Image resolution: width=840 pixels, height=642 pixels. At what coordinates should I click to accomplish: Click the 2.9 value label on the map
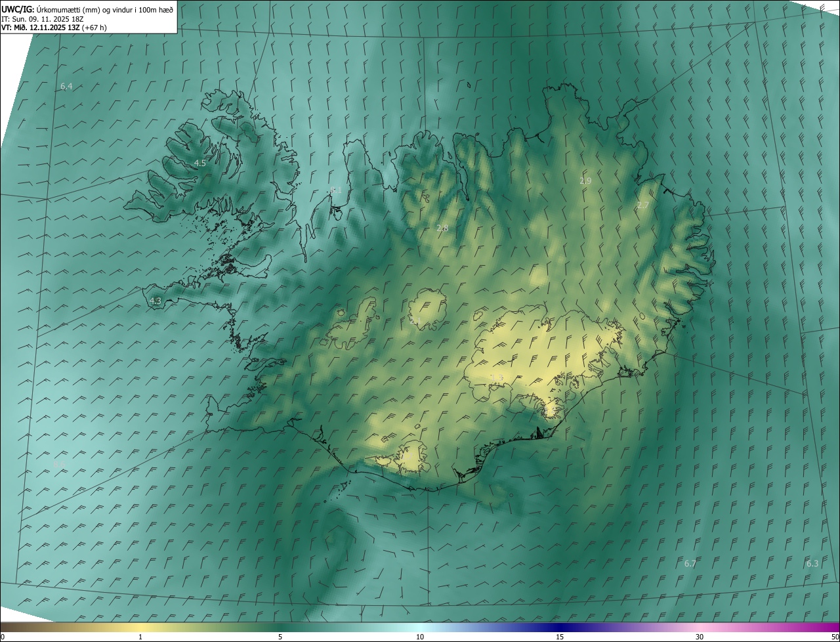click(x=585, y=180)
